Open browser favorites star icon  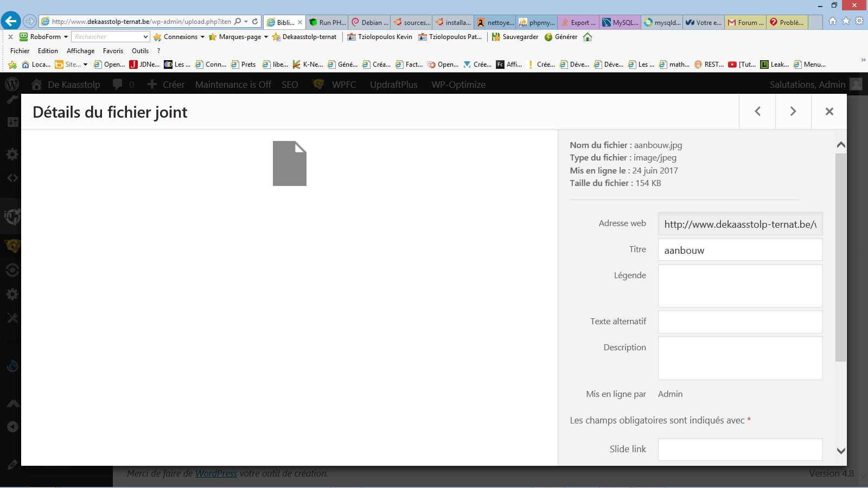[x=846, y=21]
